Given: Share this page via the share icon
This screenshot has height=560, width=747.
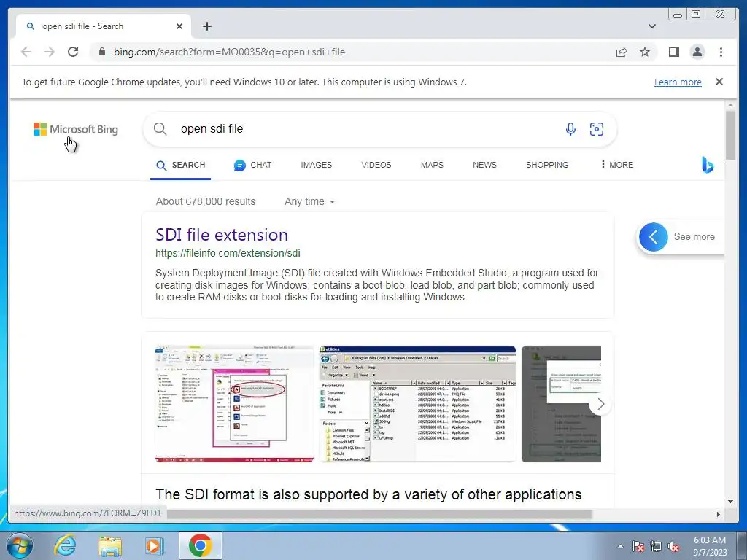Looking at the screenshot, I should pos(622,52).
